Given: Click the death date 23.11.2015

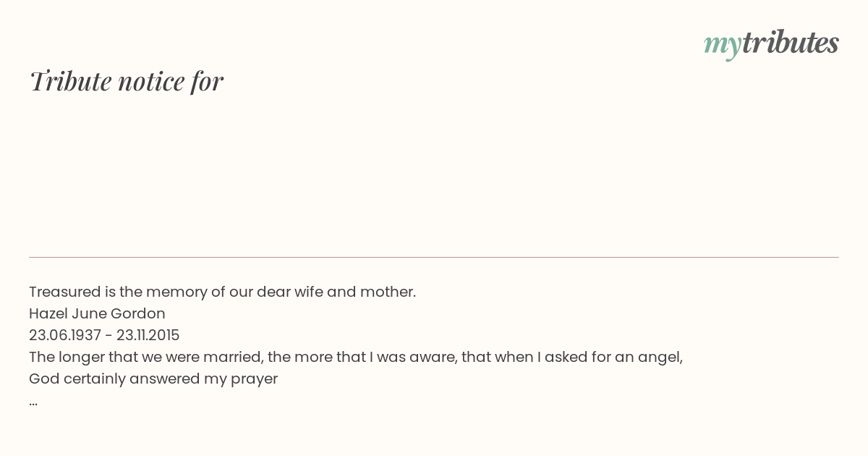Looking at the screenshot, I should [148, 335].
